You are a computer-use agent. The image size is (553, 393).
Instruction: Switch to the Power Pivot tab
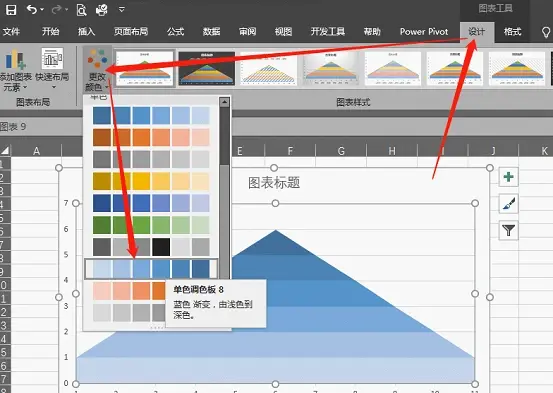(424, 32)
